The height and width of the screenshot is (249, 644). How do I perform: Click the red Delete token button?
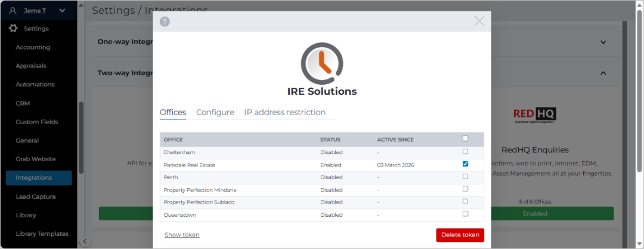coord(460,235)
